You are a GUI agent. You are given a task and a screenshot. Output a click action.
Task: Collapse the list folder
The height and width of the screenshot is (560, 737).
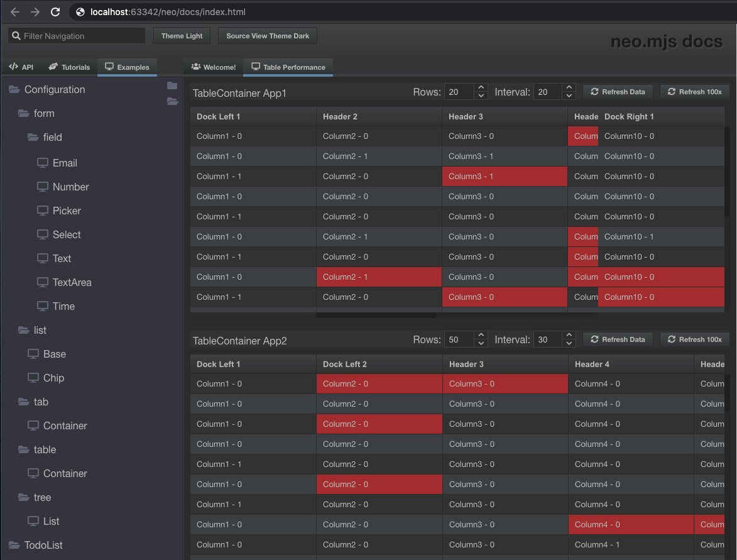pyautogui.click(x=23, y=330)
